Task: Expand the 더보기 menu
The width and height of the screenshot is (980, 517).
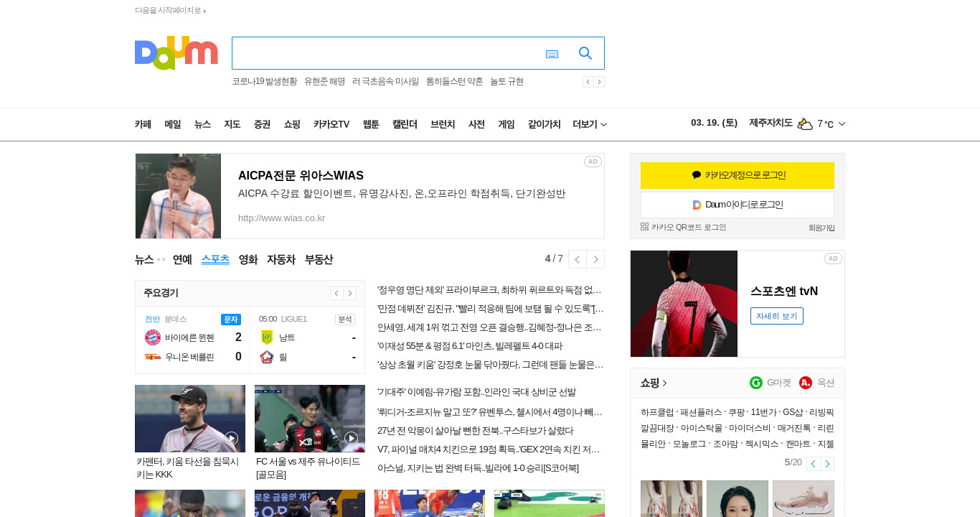Action: tap(590, 124)
